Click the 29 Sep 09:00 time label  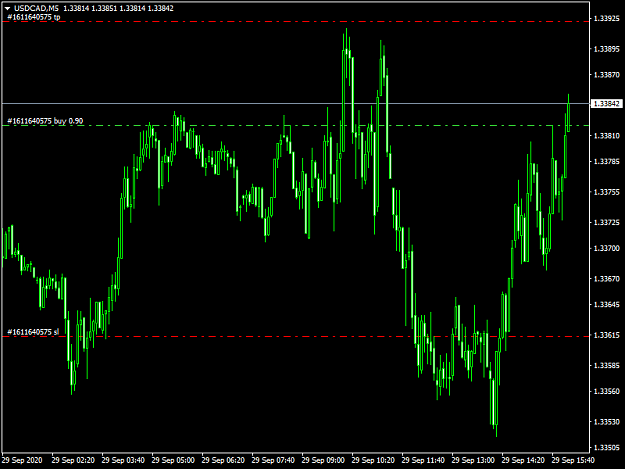(323, 460)
